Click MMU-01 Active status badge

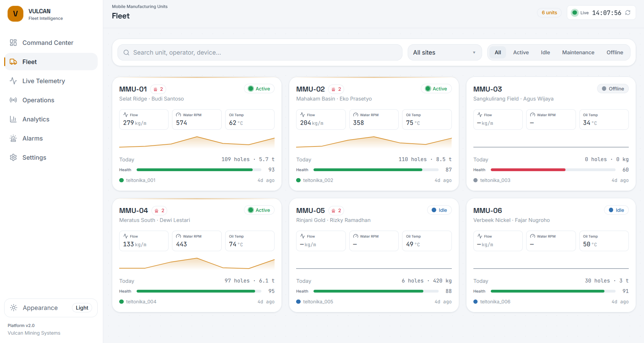(259, 89)
